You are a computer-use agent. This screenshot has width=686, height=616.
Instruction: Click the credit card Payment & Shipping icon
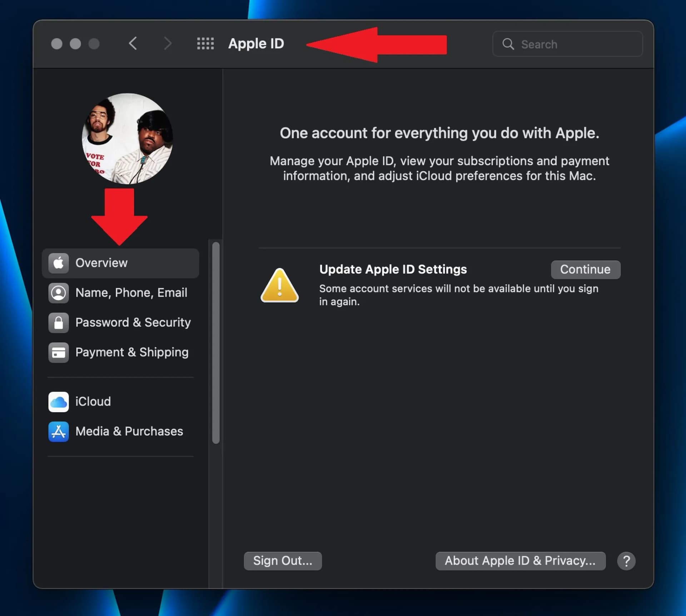(x=59, y=352)
